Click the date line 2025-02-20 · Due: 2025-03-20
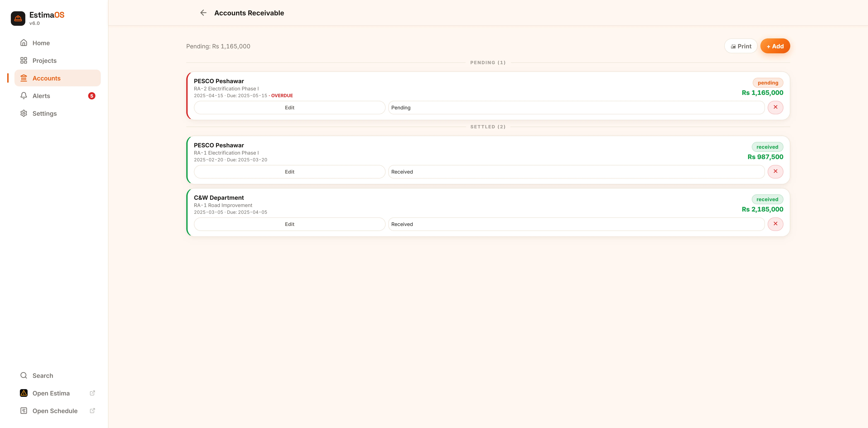Viewport: 868px width, 428px height. (x=230, y=160)
